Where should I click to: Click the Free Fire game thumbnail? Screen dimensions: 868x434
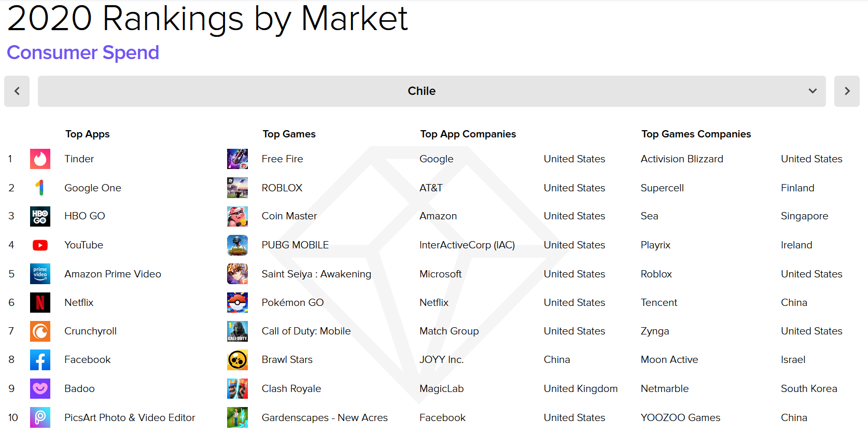coord(237,159)
